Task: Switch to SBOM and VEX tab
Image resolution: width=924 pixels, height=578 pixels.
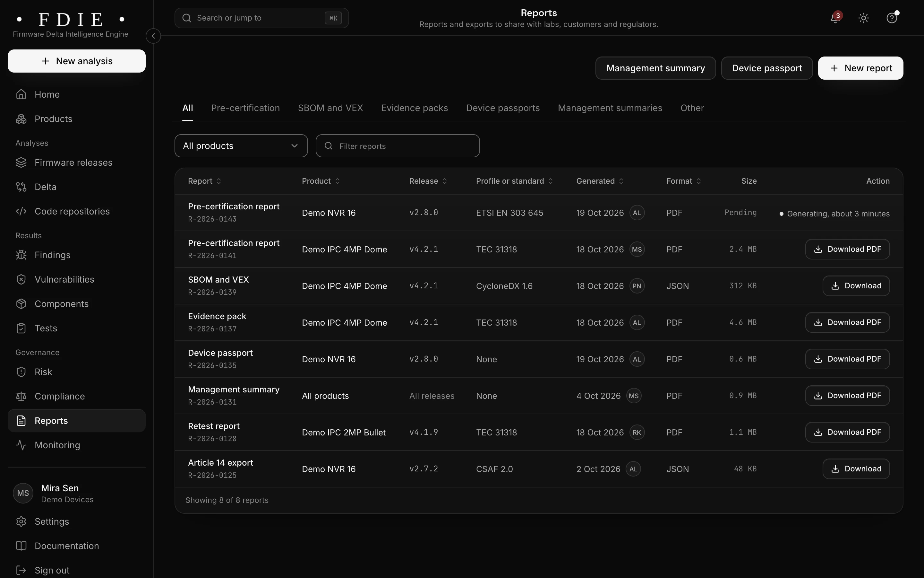Action: [331, 108]
